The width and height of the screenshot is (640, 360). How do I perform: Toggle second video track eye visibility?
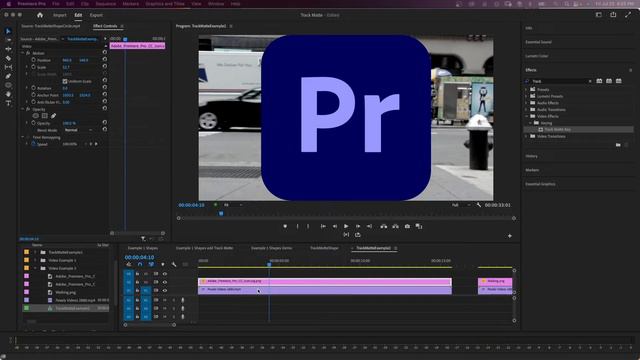coord(165,282)
